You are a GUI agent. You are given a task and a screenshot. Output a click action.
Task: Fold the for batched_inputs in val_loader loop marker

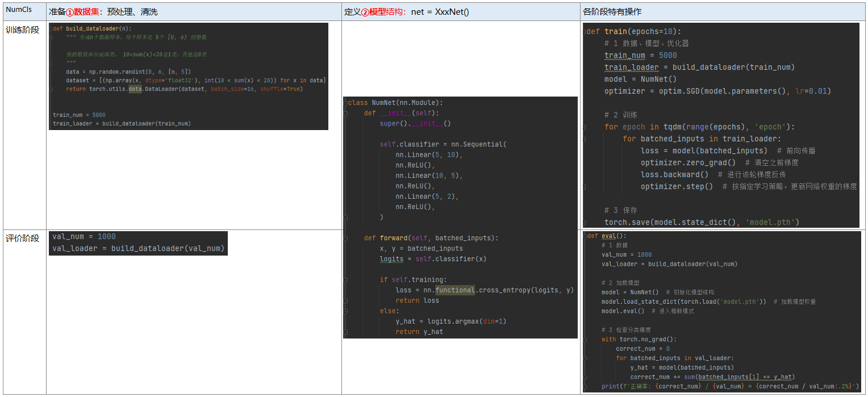585,358
